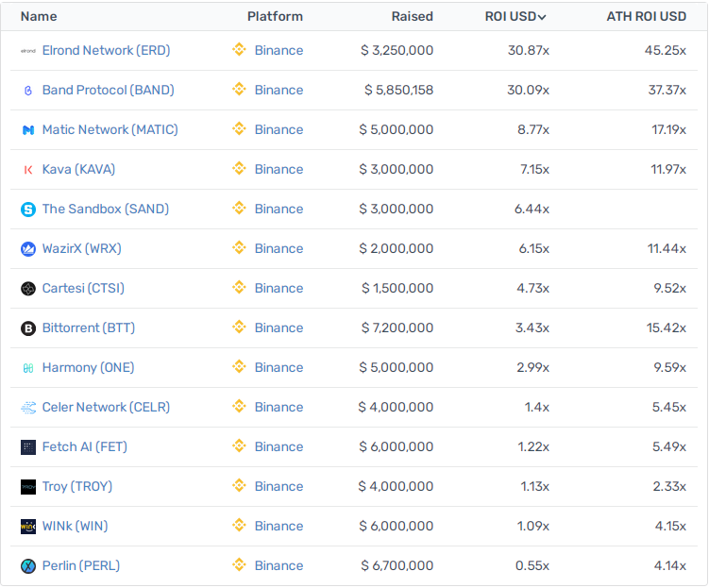Click the Elrond Network logo icon
The height and width of the screenshot is (588, 709).
(28, 51)
